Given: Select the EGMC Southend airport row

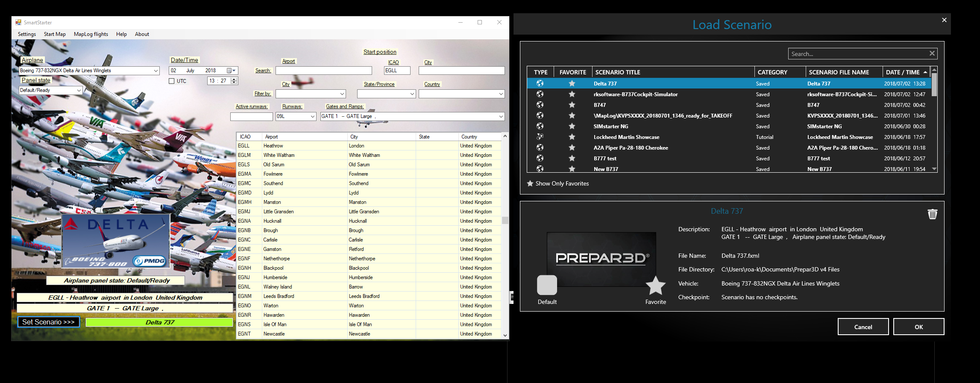Looking at the screenshot, I should [x=369, y=183].
